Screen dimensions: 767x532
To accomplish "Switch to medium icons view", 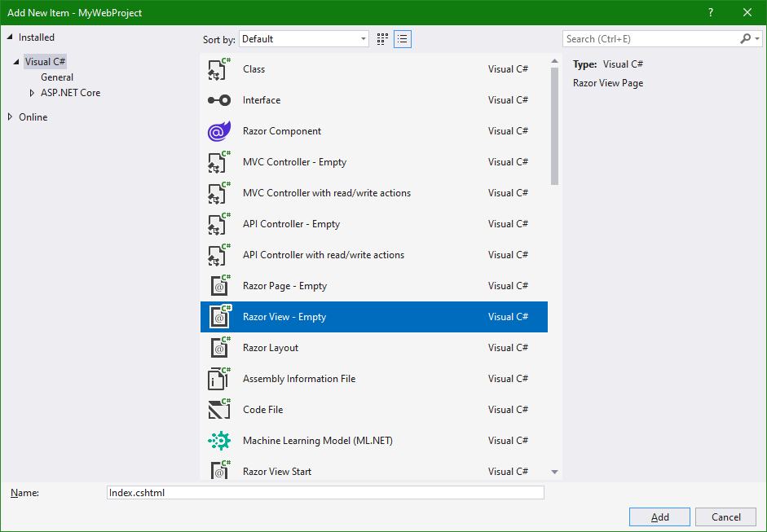I will [382, 39].
